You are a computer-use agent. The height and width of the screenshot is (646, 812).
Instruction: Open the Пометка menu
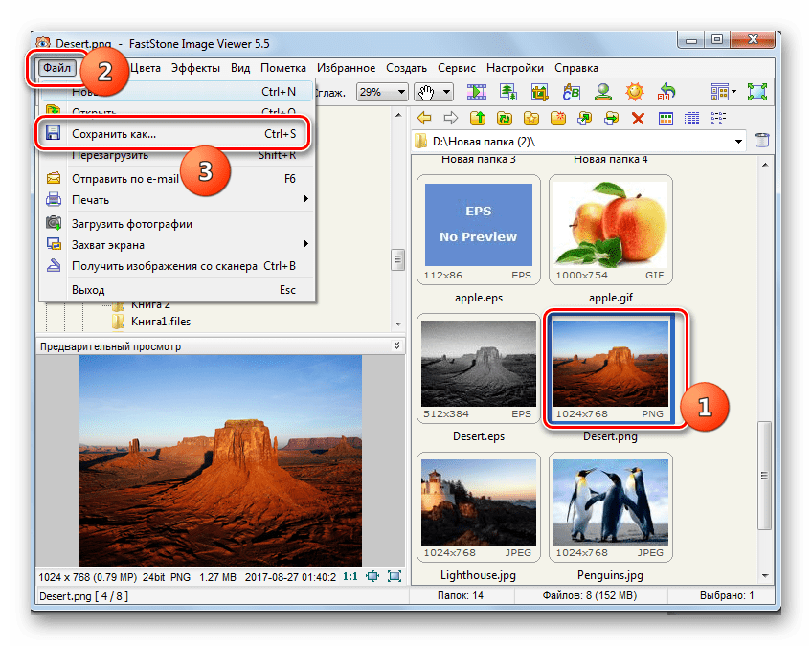pyautogui.click(x=283, y=68)
